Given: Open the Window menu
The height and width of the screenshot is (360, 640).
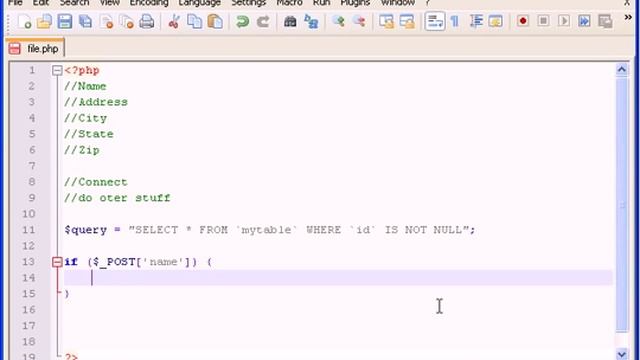Looking at the screenshot, I should coord(398,3).
